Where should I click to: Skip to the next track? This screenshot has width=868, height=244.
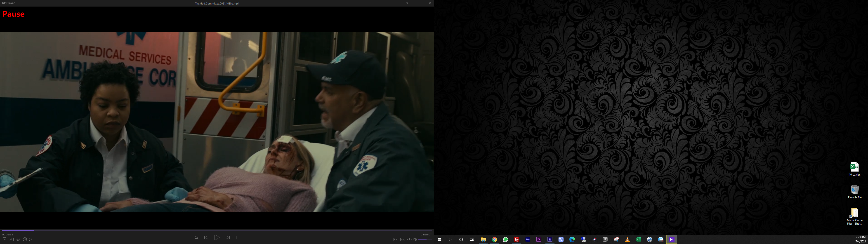pyautogui.click(x=228, y=238)
